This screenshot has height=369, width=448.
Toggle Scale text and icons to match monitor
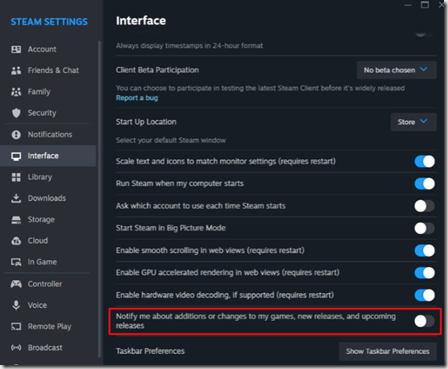tap(424, 162)
